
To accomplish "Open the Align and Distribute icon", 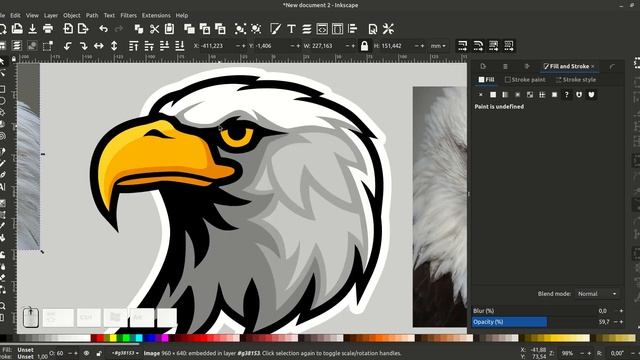I will 353,29.
